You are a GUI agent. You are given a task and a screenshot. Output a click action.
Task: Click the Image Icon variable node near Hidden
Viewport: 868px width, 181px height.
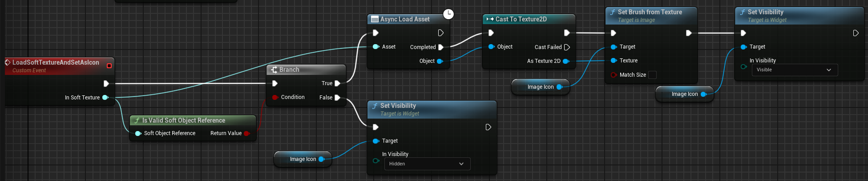303,159
